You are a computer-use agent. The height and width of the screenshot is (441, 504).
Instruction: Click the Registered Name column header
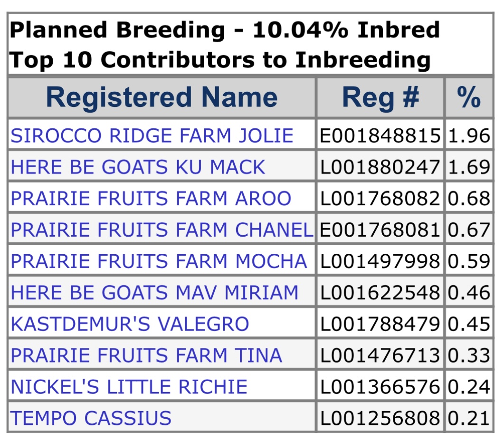coord(162,97)
